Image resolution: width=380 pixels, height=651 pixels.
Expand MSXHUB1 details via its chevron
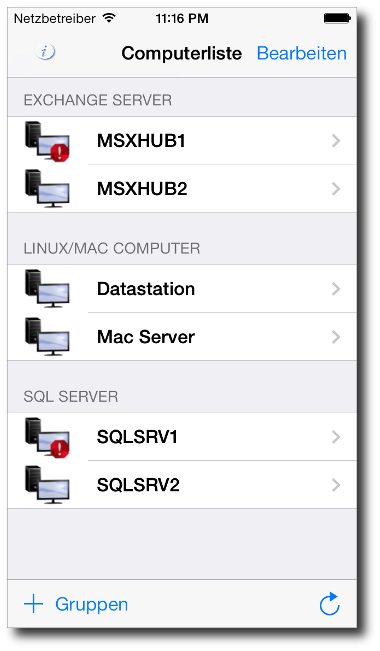pos(336,141)
